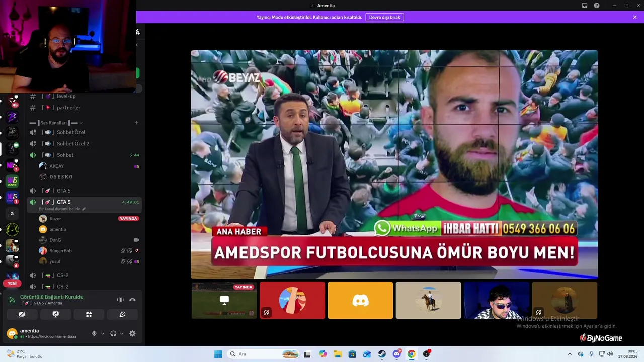644x362 pixels.
Task: Open Discord help question mark icon
Action: 597,6
